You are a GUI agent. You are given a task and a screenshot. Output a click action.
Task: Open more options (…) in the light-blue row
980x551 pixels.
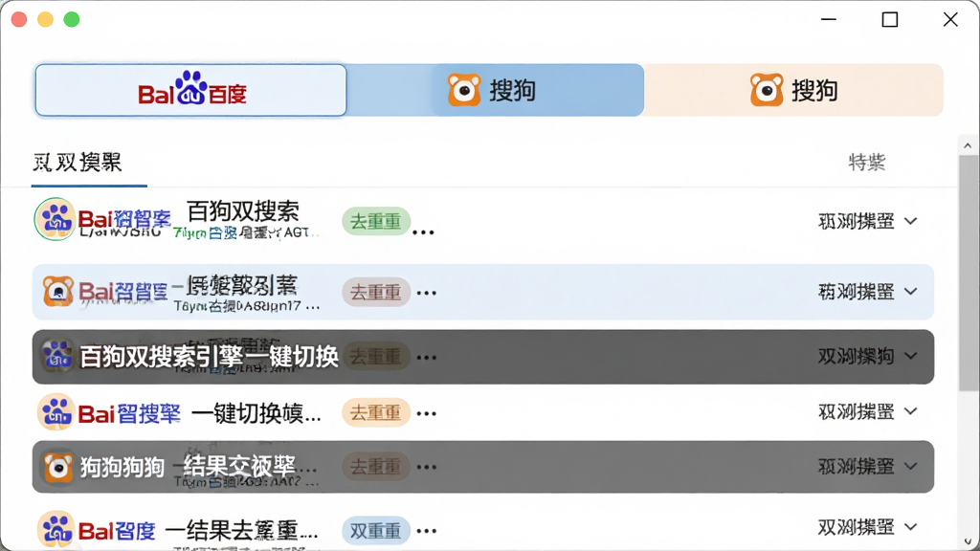(426, 293)
